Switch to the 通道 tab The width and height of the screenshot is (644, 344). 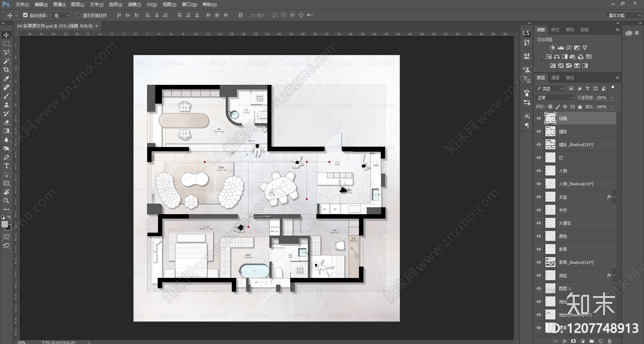[555, 78]
